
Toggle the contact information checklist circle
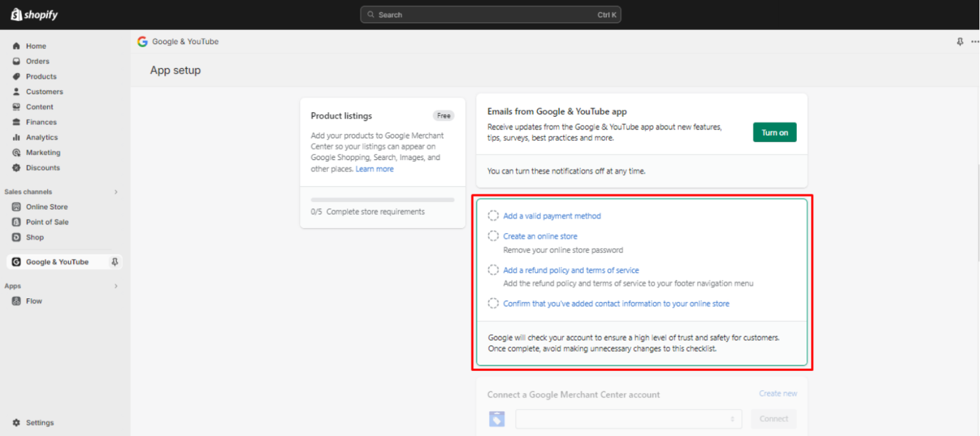[493, 303]
